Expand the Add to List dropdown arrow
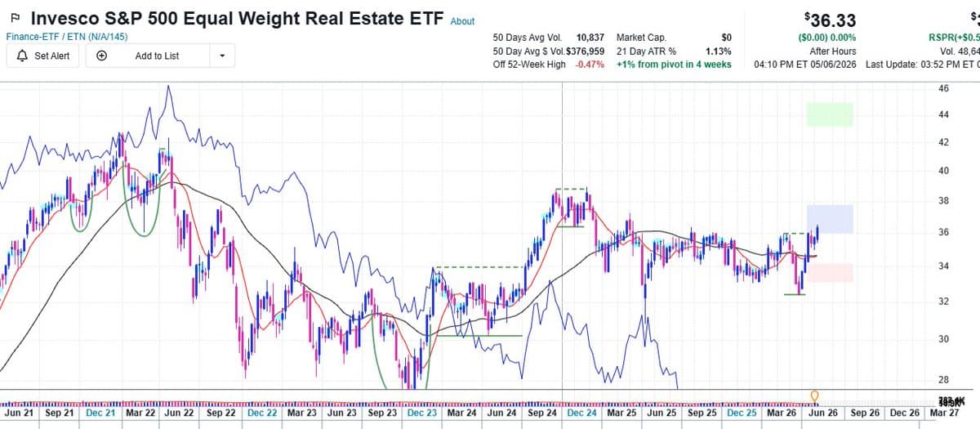Viewport: 980px width, 429px height. point(222,56)
